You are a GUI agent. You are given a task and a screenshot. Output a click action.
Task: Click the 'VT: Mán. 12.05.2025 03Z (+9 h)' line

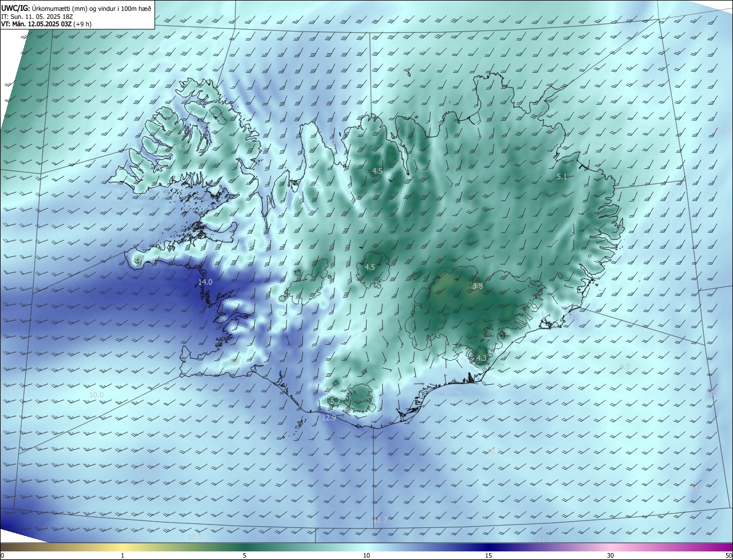tap(46, 24)
